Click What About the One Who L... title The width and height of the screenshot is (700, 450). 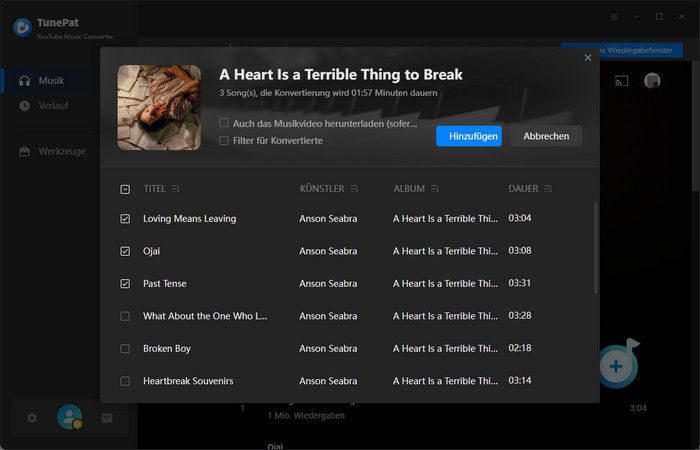coord(205,316)
